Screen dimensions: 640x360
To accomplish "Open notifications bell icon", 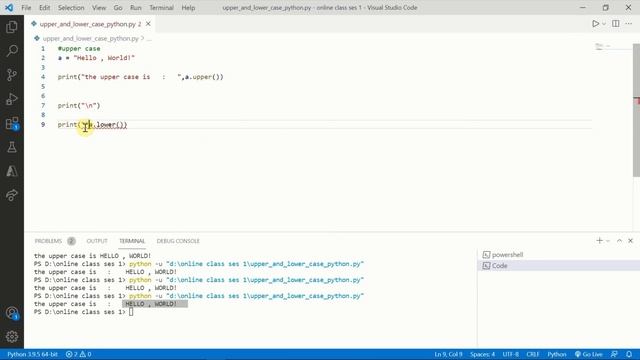I will point(629,354).
